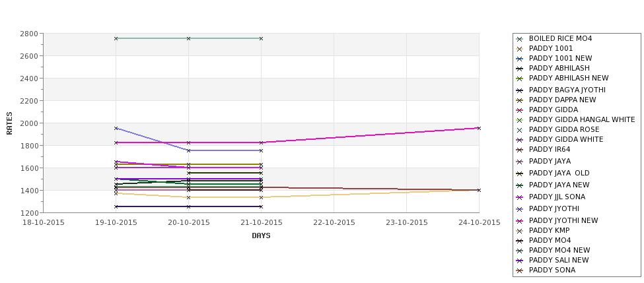644x283 pixels.
Task: Click the PADDY JYOTHI NEW legend label
Action: click(563, 220)
